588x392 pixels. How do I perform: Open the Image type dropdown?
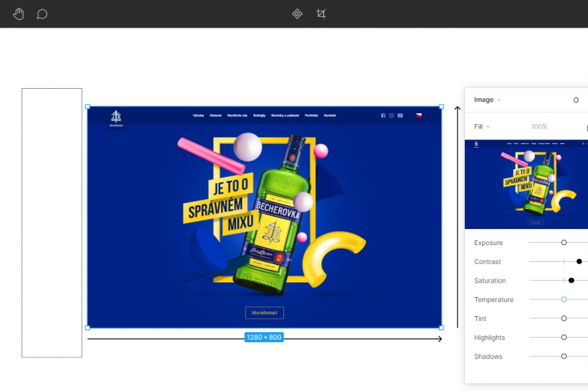[487, 100]
